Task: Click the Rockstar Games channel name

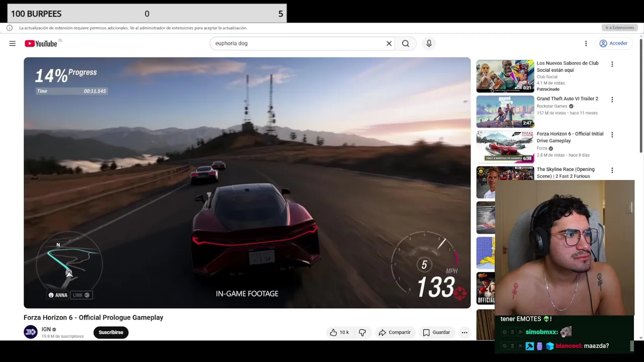Action: (552, 106)
